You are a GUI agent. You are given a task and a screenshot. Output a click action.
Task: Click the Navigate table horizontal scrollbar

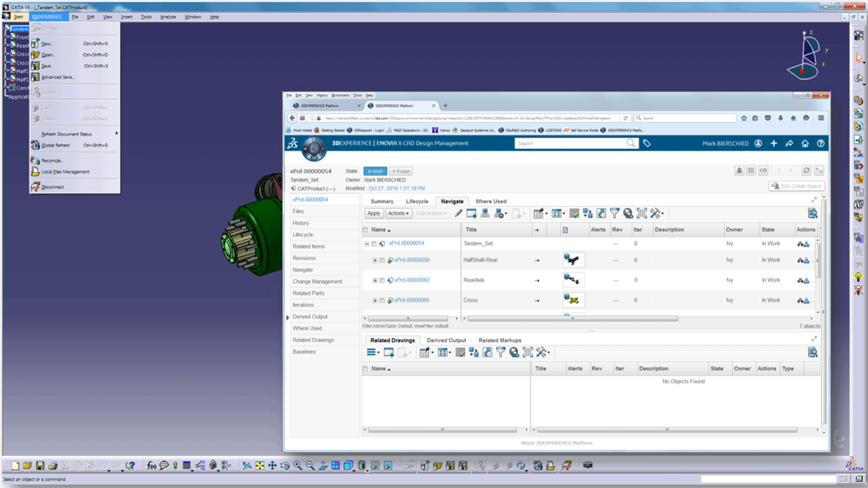(573, 319)
